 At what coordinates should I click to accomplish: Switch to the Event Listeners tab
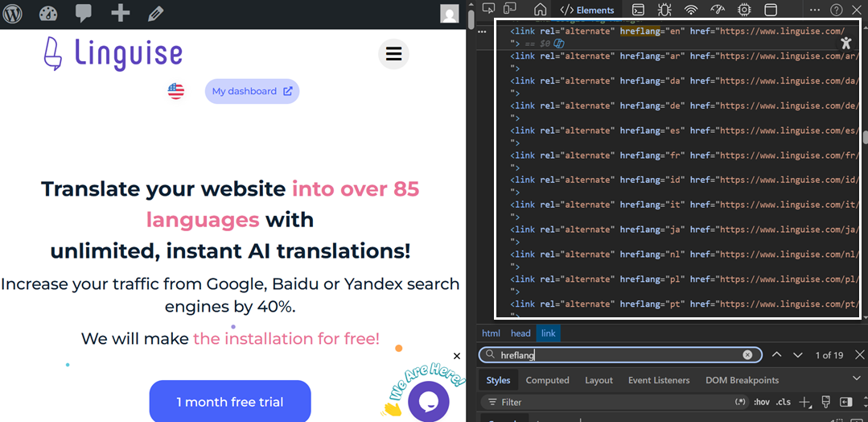659,380
